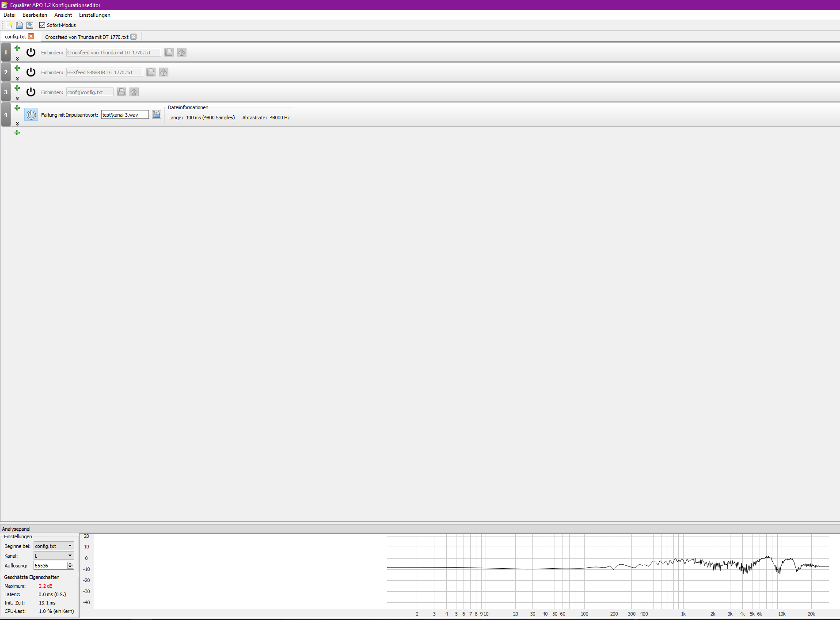Click Einbinden field HFXfeed SBSBRIR
This screenshot has width=840, height=620.
tap(105, 72)
